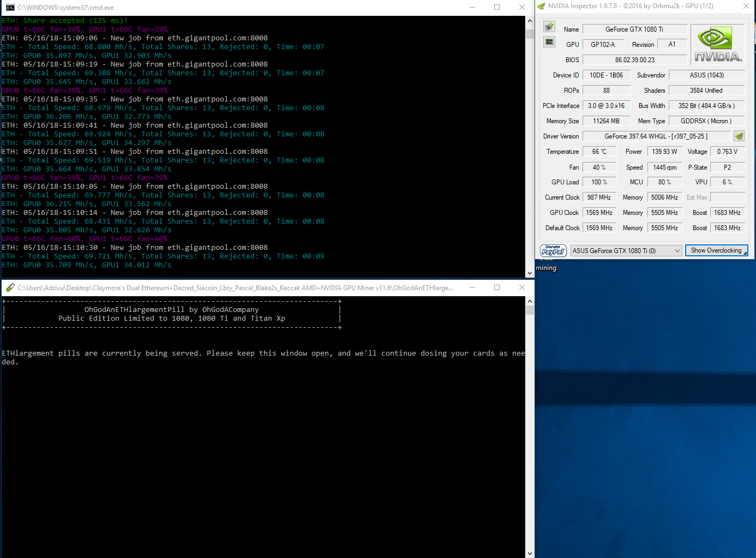Click the Show Overclocking button
756x558 pixels.
pyautogui.click(x=716, y=250)
